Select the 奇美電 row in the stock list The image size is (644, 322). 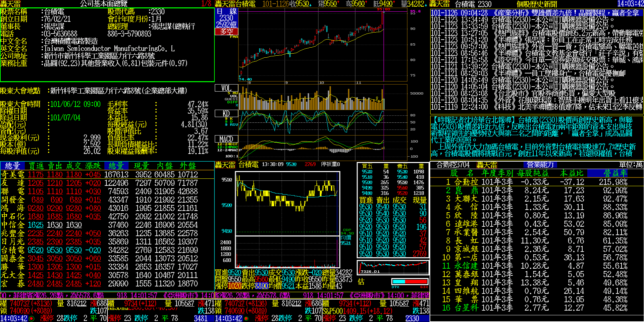coord(107,174)
